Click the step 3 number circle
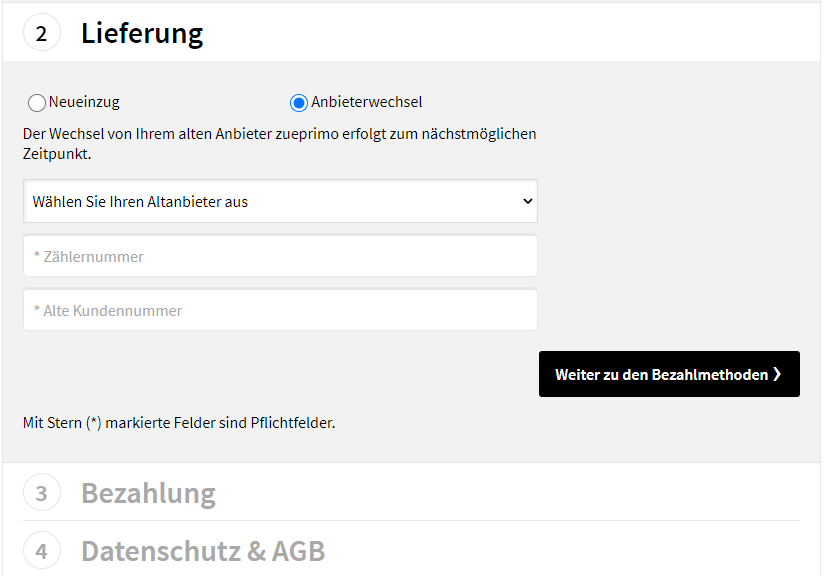Screen dimensions: 825x576 click(41, 493)
